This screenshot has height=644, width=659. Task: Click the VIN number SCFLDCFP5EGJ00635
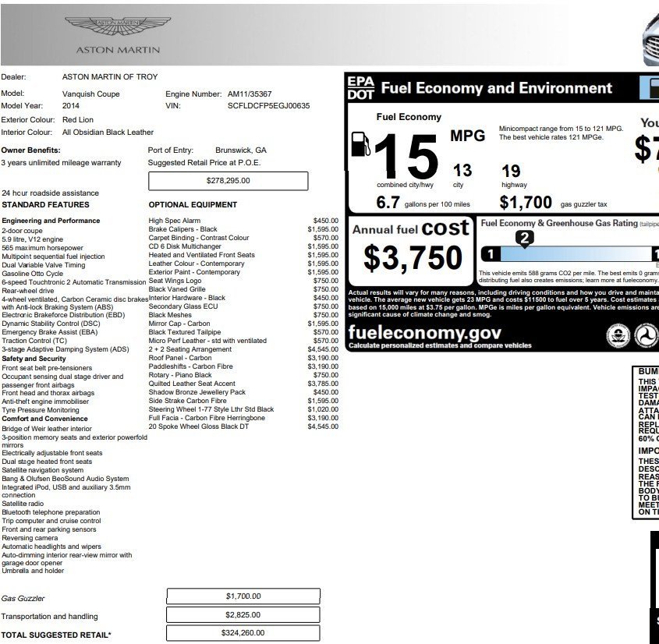[x=268, y=106]
